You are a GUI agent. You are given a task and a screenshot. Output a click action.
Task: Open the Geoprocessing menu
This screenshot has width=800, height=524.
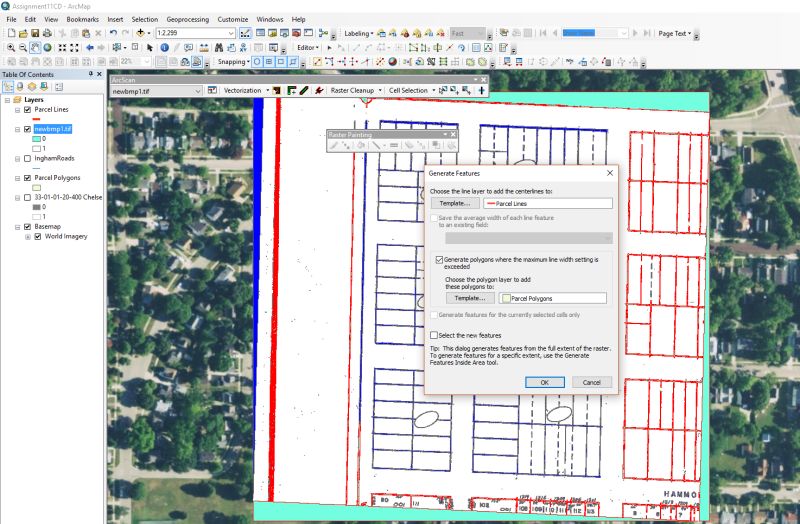[x=187, y=19]
